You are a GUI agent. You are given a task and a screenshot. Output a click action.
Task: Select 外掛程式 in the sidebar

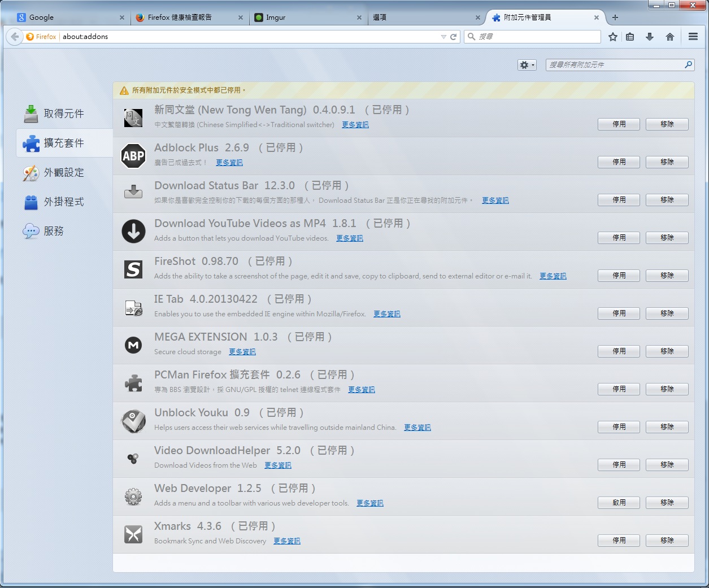tap(64, 202)
